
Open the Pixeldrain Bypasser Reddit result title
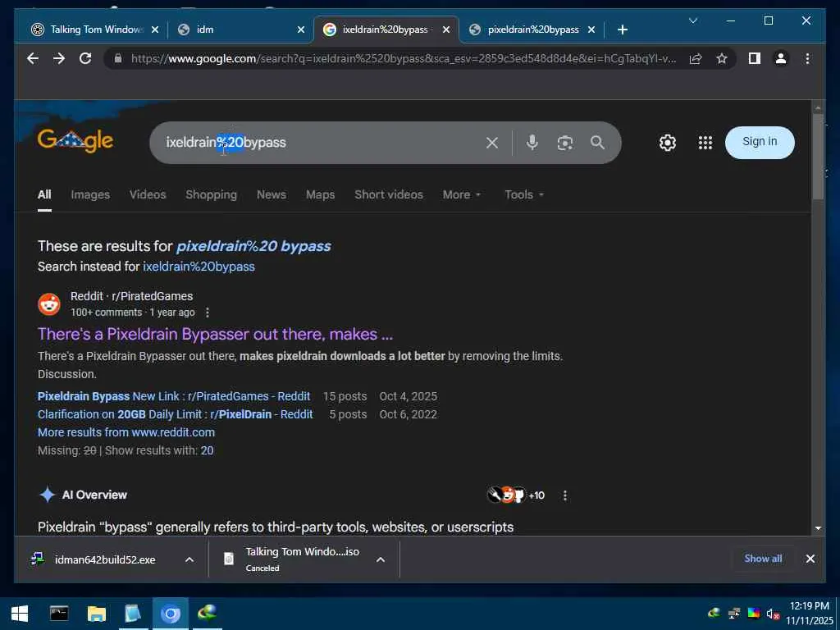click(216, 335)
